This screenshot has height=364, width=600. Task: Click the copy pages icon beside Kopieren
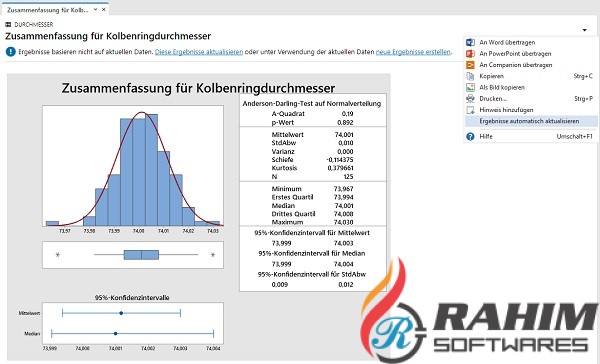pos(470,76)
